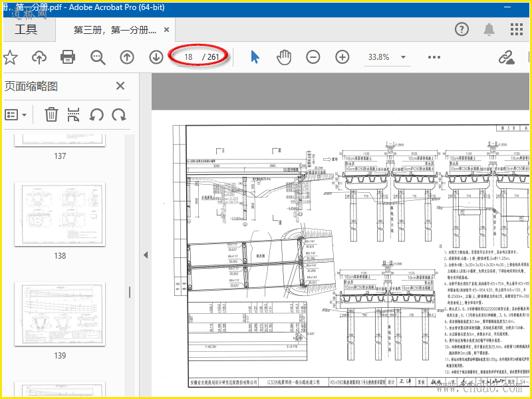
Task: Click the bookmark star icon
Action: click(9, 57)
